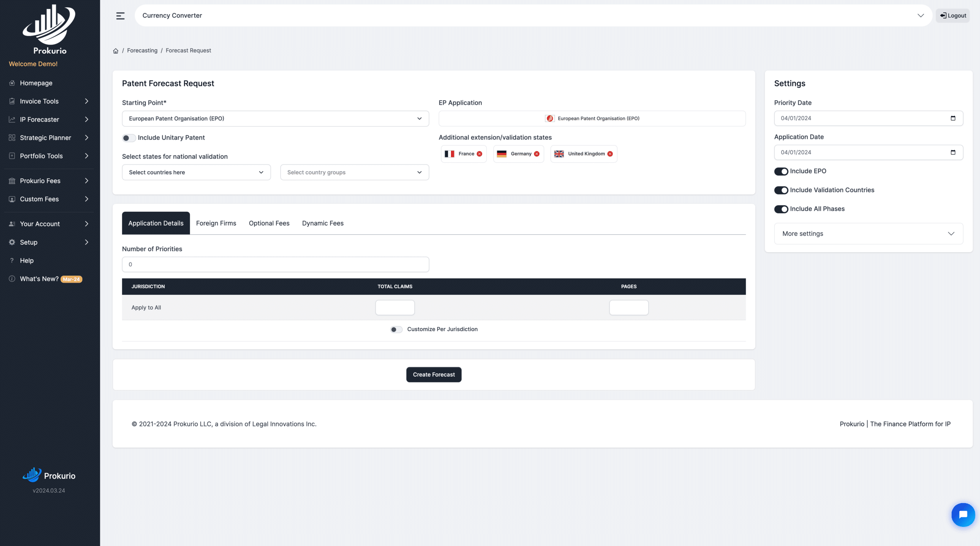Open the Starting Point dropdown
Viewport: 980px width, 546px height.
pos(275,119)
